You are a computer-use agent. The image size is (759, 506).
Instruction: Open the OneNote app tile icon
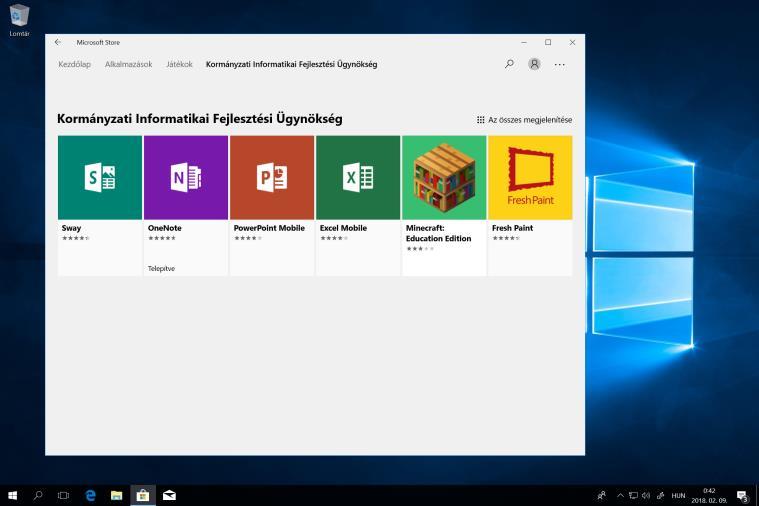pyautogui.click(x=186, y=177)
